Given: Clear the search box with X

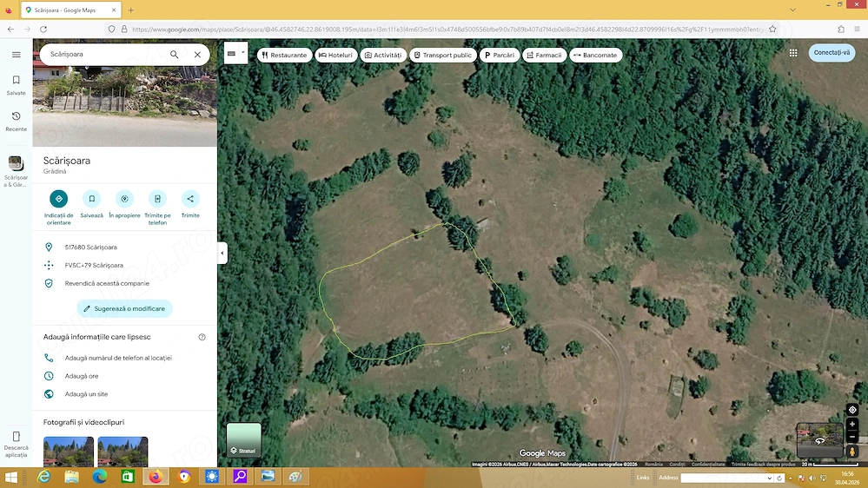Looking at the screenshot, I should (197, 54).
